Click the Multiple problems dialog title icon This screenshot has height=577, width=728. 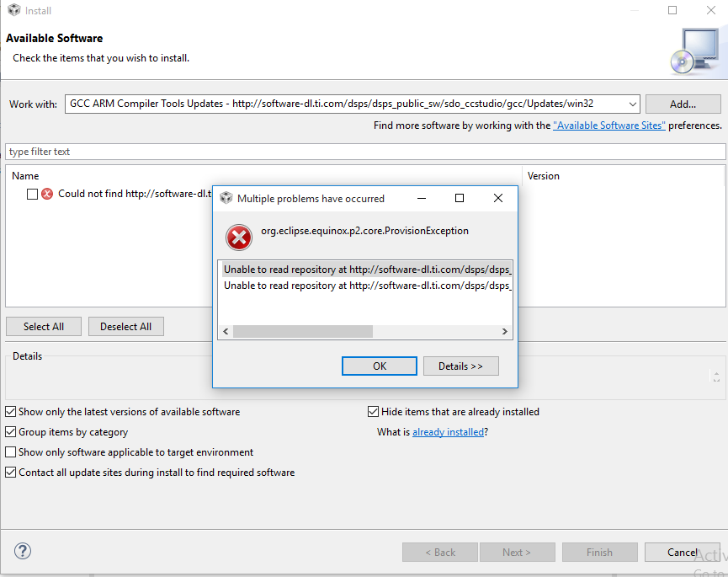[226, 198]
